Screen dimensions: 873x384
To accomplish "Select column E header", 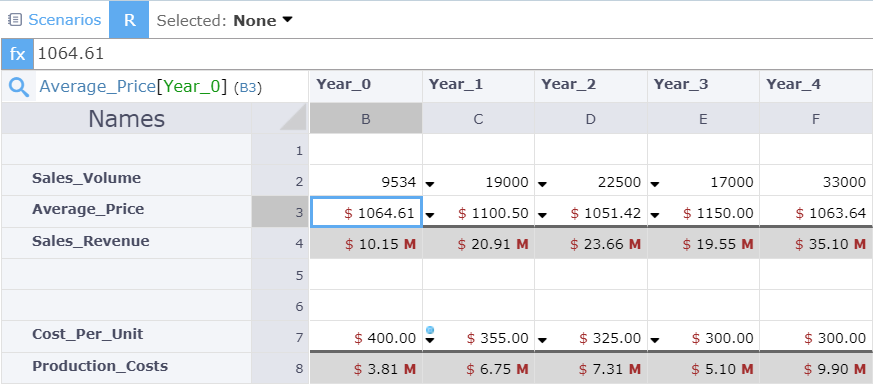I will coord(703,118).
